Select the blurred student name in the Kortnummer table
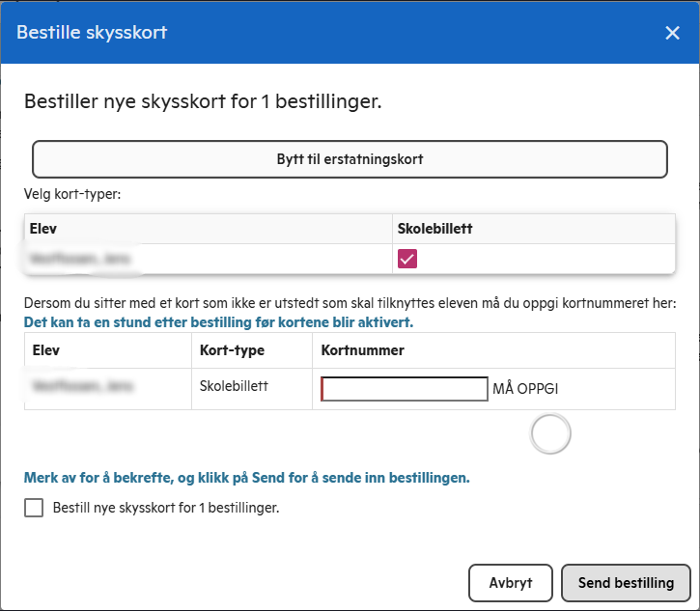The image size is (700, 611). [x=83, y=385]
